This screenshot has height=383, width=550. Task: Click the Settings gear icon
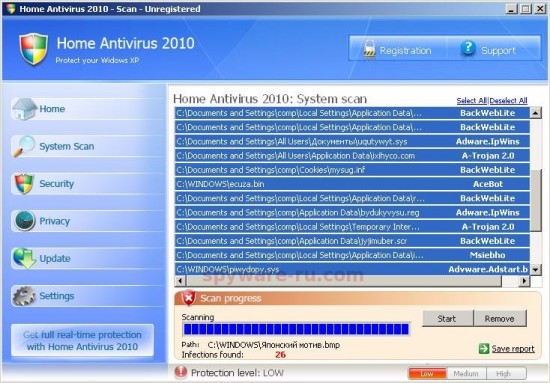[24, 296]
